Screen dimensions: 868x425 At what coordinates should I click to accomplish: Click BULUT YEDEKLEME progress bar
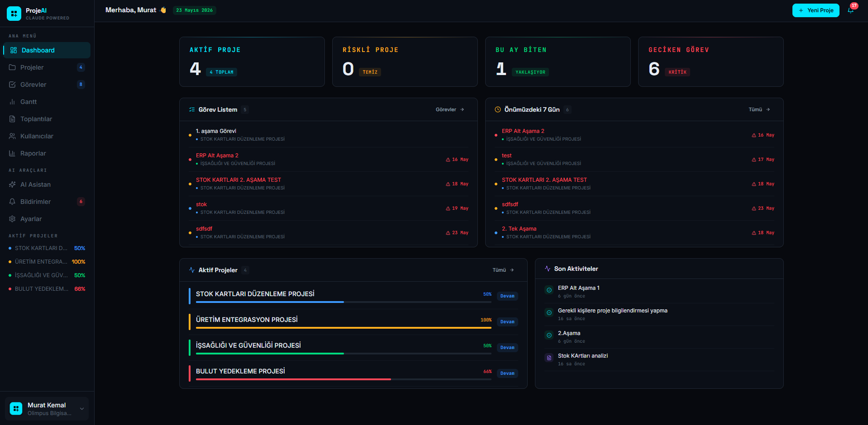click(343, 379)
